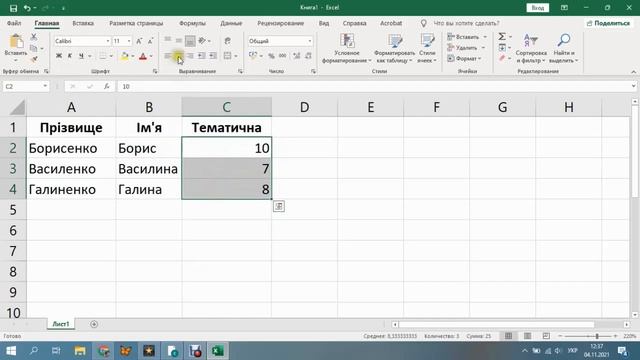This screenshot has height=360, width=640.
Task: Open File Explorer from the taskbar
Action: (x=80, y=351)
